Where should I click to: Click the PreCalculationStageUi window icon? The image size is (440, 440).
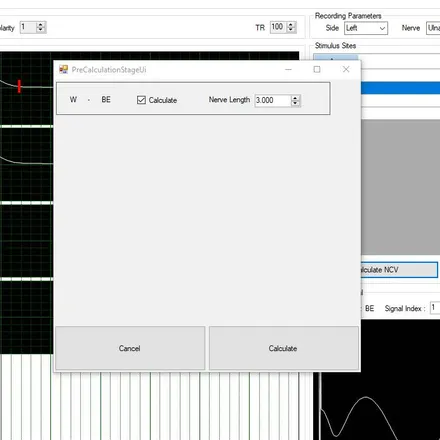(63, 69)
